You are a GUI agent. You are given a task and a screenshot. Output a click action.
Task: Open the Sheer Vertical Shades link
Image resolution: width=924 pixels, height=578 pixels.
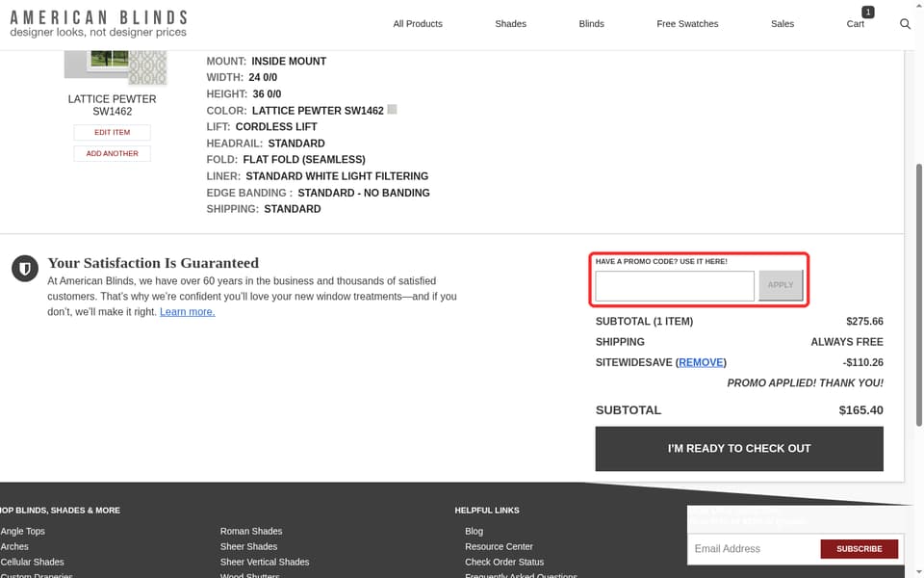pyautogui.click(x=265, y=562)
